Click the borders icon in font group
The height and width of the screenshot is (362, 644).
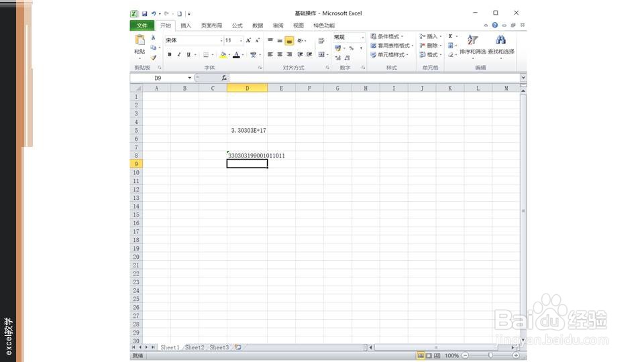tap(206, 54)
